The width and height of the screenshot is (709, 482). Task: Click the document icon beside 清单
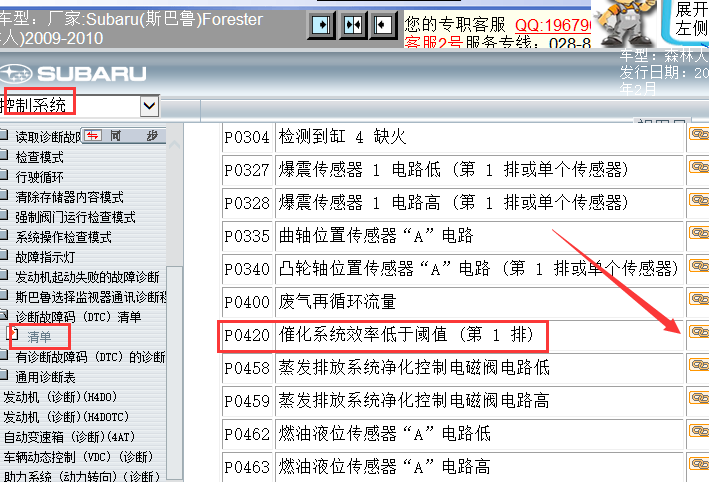tap(14, 334)
